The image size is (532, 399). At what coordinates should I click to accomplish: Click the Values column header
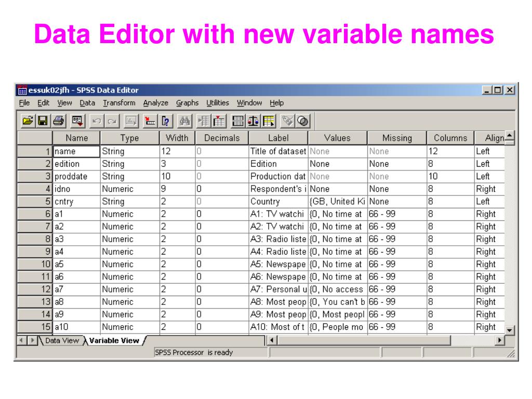pyautogui.click(x=337, y=138)
